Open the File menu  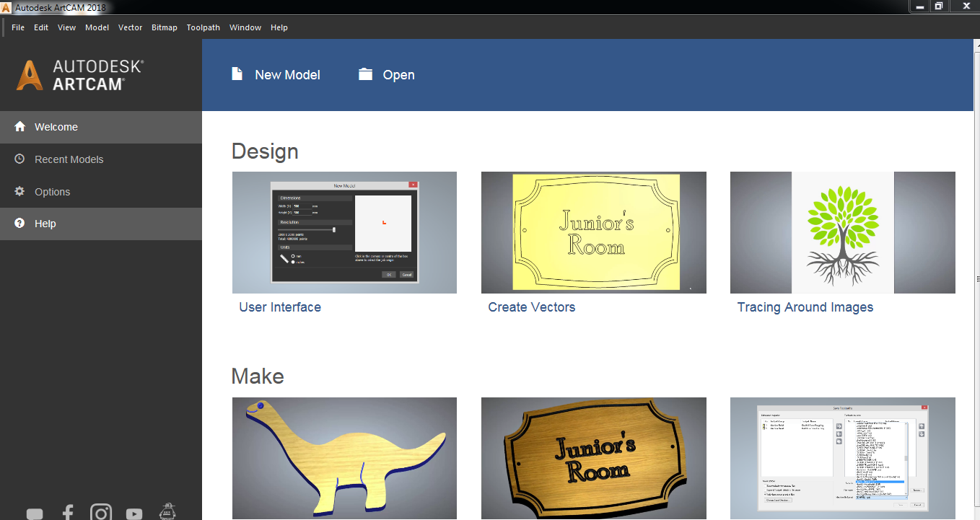pos(18,27)
